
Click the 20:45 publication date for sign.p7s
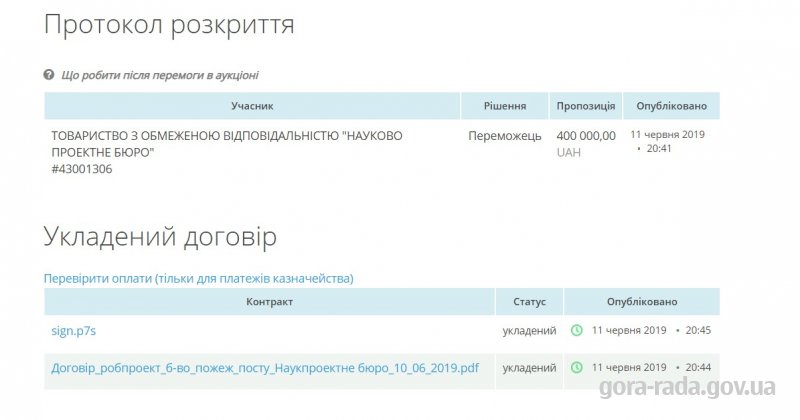point(651,330)
